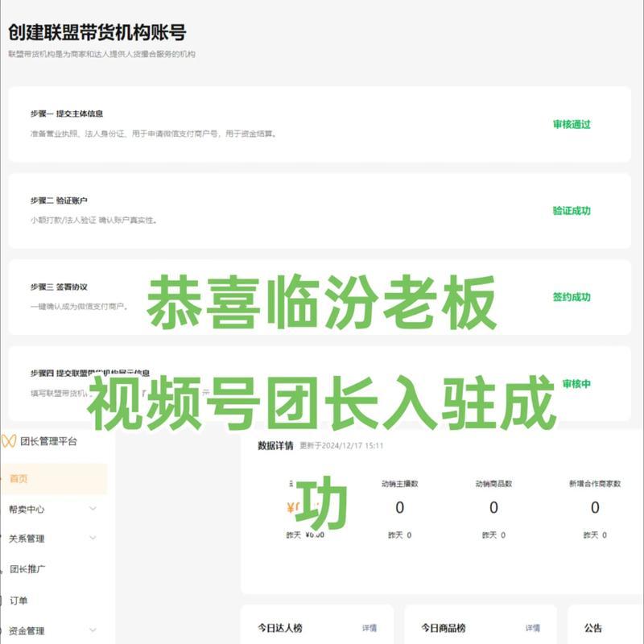Click the 新增合作商家数 metric label

pyautogui.click(x=595, y=484)
